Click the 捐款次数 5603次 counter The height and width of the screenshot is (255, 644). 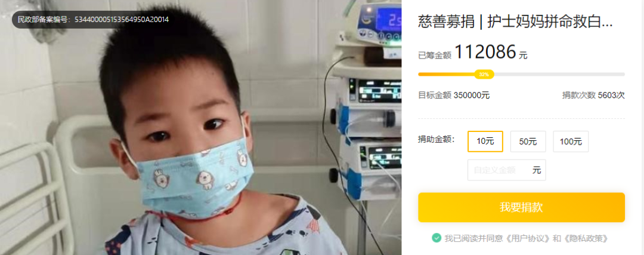[593, 96]
